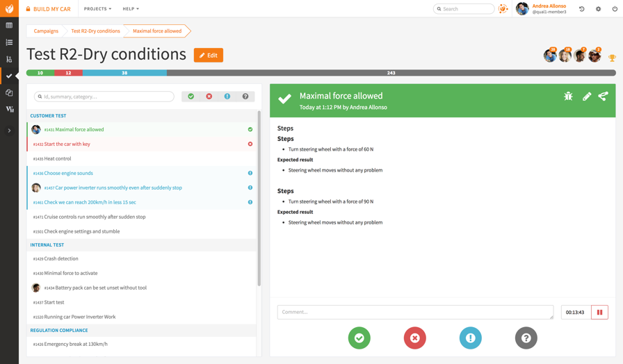Click the orange icon beside search box
The width and height of the screenshot is (623, 364).
click(503, 9)
